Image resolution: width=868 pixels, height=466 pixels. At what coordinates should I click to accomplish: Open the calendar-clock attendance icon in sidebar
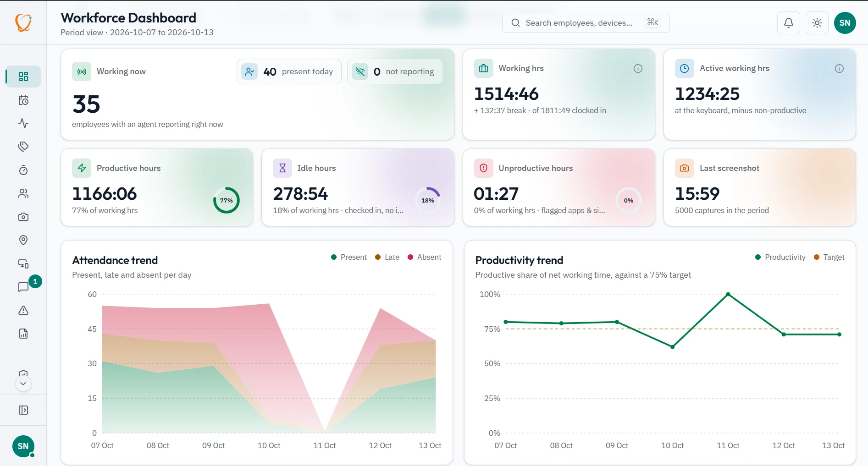(23, 100)
